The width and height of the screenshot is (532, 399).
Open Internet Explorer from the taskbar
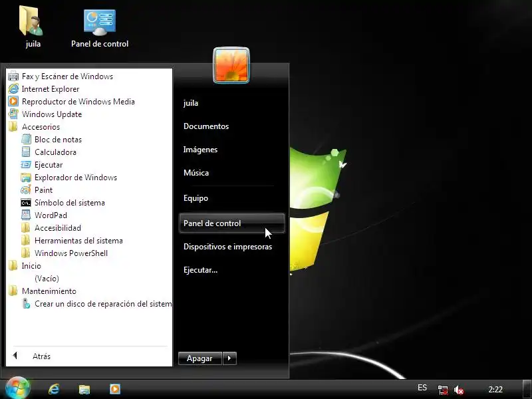55,389
